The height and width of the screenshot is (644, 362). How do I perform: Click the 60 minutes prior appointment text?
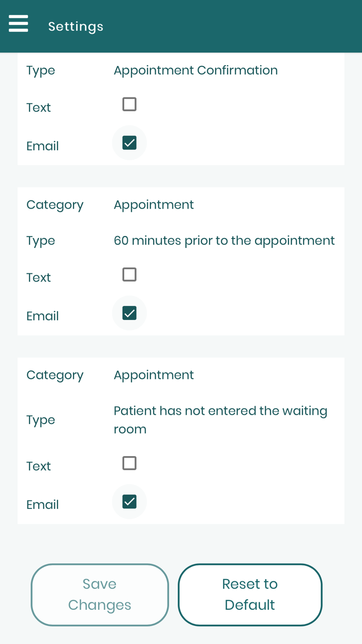[x=224, y=240]
